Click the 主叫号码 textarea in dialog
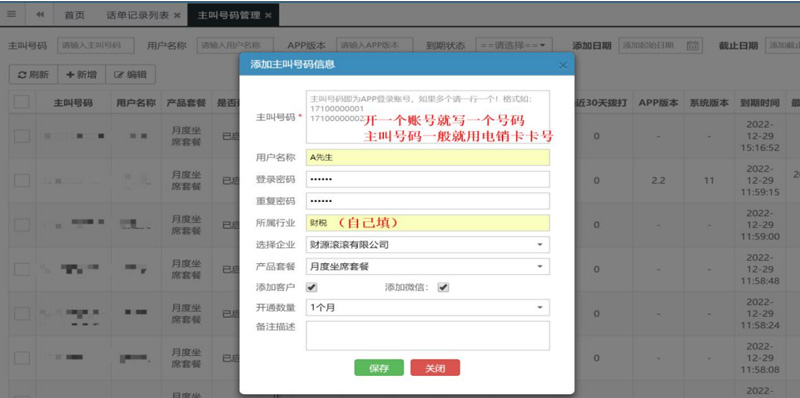Screen dimensions: 800x398 pyautogui.click(x=428, y=117)
